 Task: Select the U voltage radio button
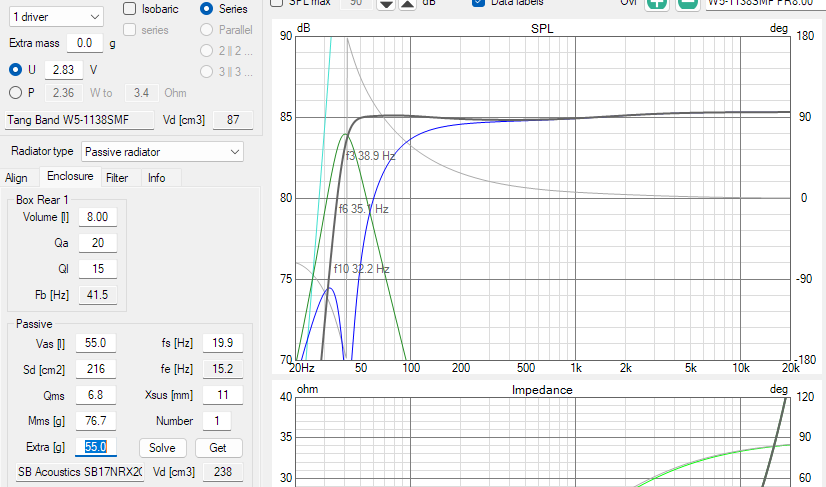15,70
